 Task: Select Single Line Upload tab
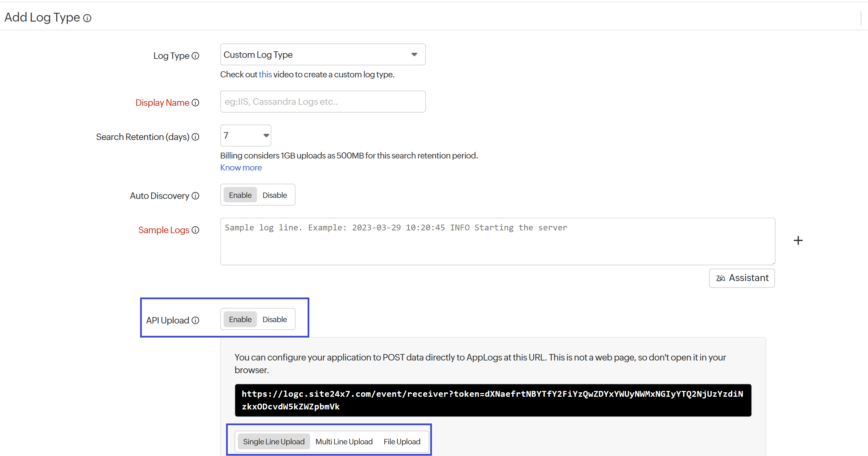tap(274, 442)
